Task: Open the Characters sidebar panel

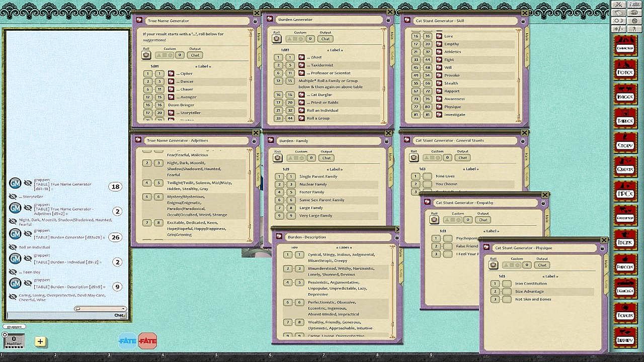Action: 625,47
